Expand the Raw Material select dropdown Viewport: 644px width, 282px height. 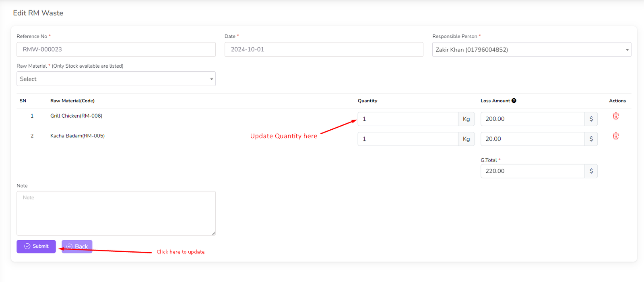click(116, 79)
